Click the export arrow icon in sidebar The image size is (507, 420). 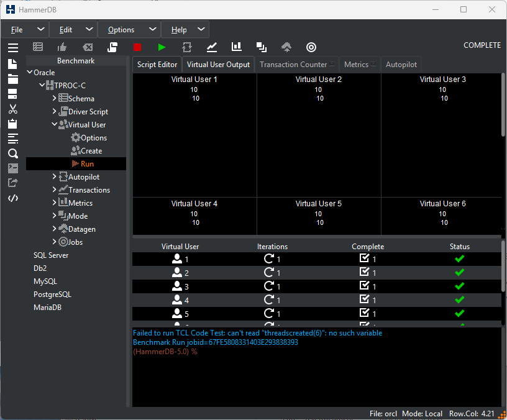[13, 183]
